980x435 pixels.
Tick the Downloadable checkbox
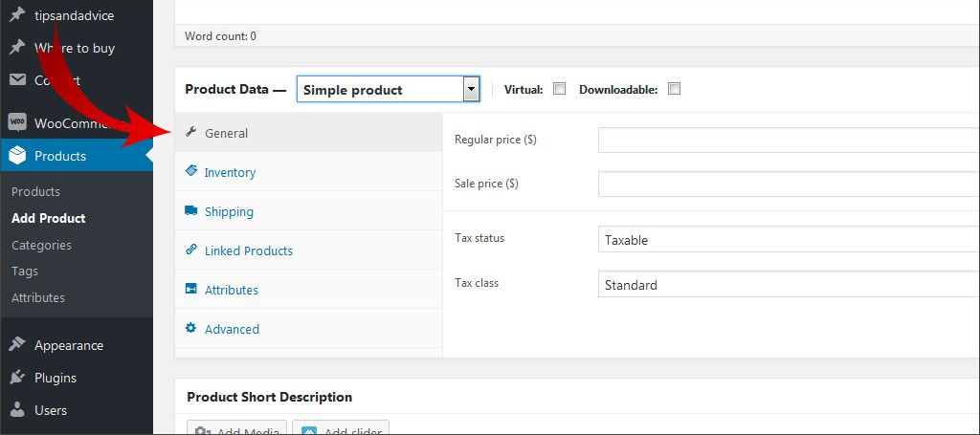pyautogui.click(x=674, y=89)
